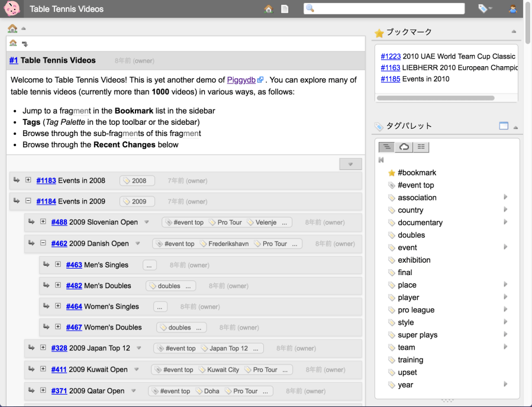
Task: Expand the #1183 Events in 2008 node
Action: [x=28, y=180]
